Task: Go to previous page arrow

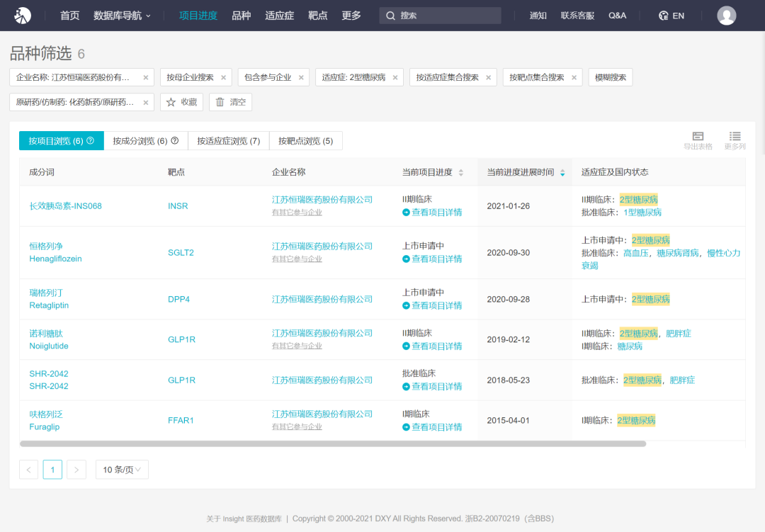Action: (x=29, y=470)
